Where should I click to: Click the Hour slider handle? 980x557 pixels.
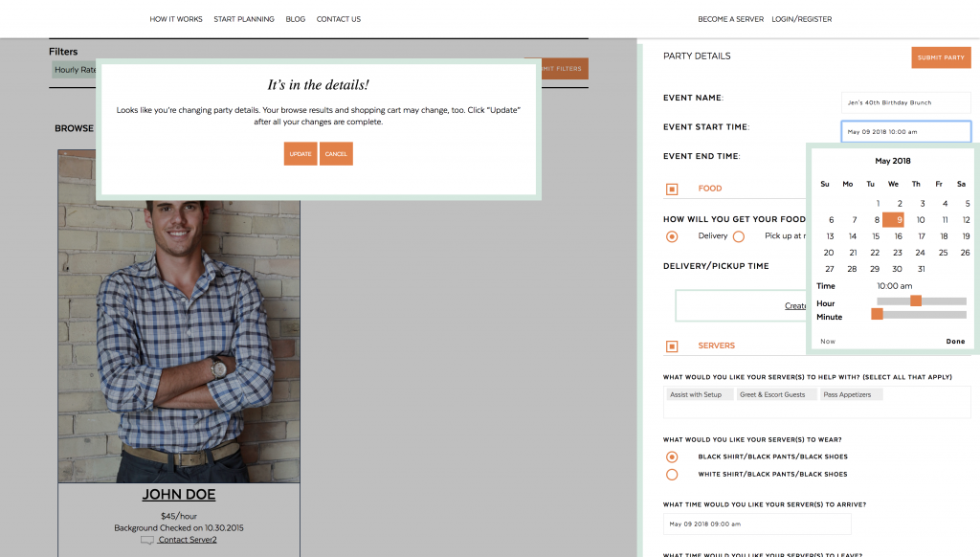tap(916, 301)
